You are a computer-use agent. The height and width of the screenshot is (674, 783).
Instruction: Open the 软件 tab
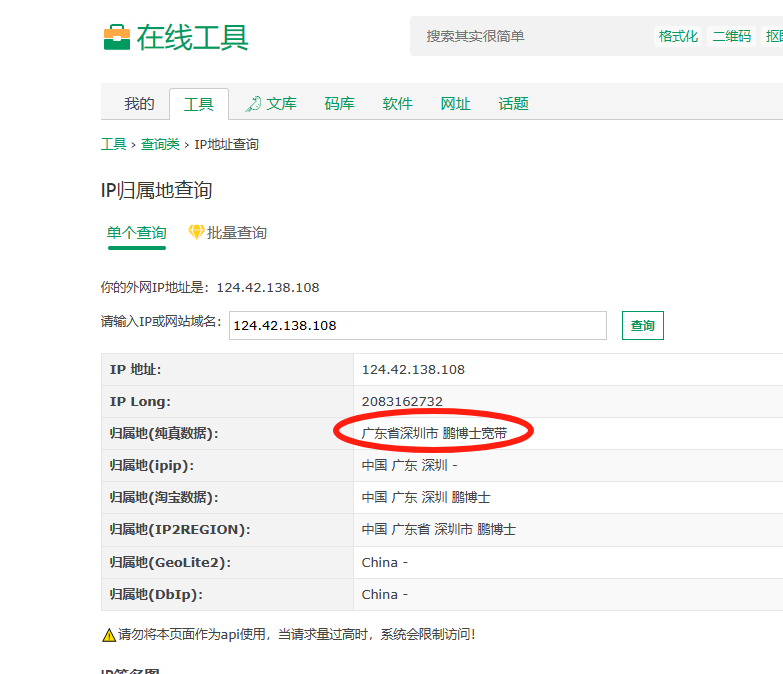397,104
